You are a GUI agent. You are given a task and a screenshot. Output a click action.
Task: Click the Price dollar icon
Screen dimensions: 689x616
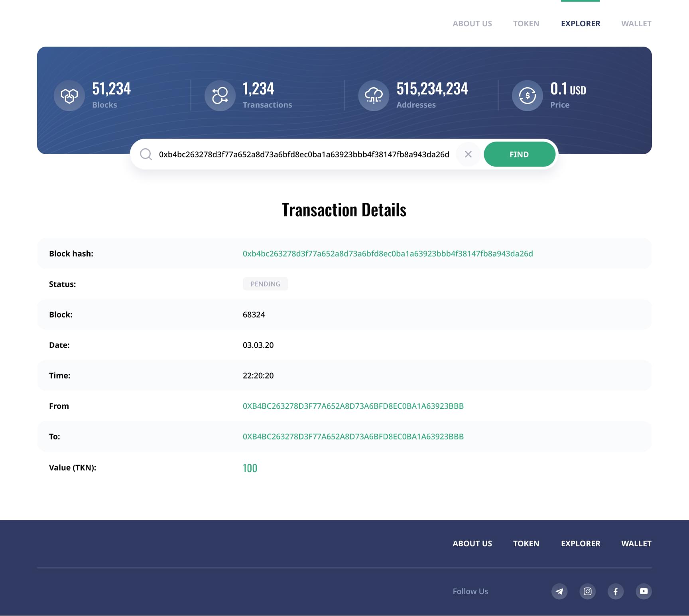point(527,96)
